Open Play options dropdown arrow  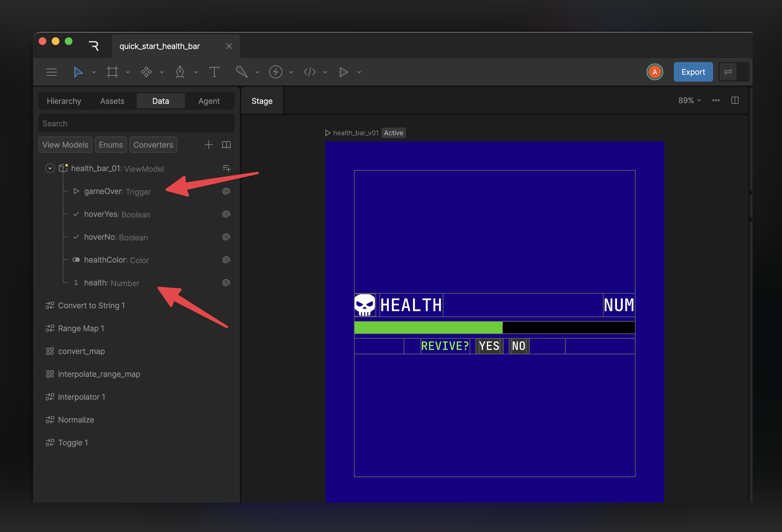359,72
